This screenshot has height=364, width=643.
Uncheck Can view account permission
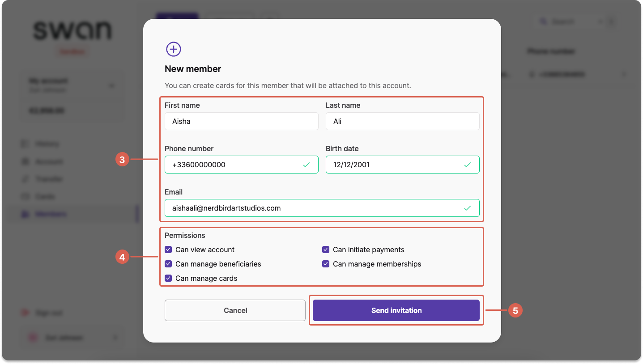(168, 250)
